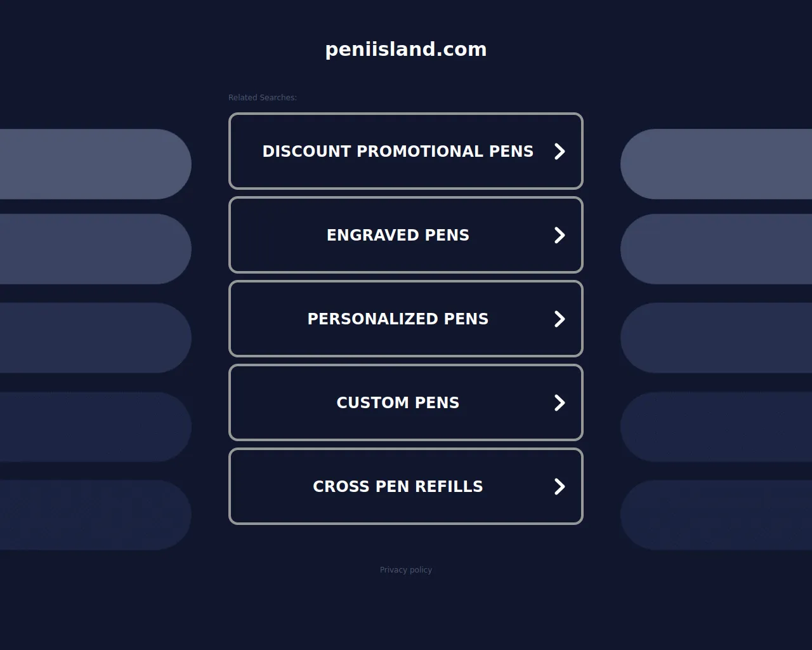Click the pill shape right of Discount Promotional Pens
The height and width of the screenshot is (650, 812).
tap(717, 164)
